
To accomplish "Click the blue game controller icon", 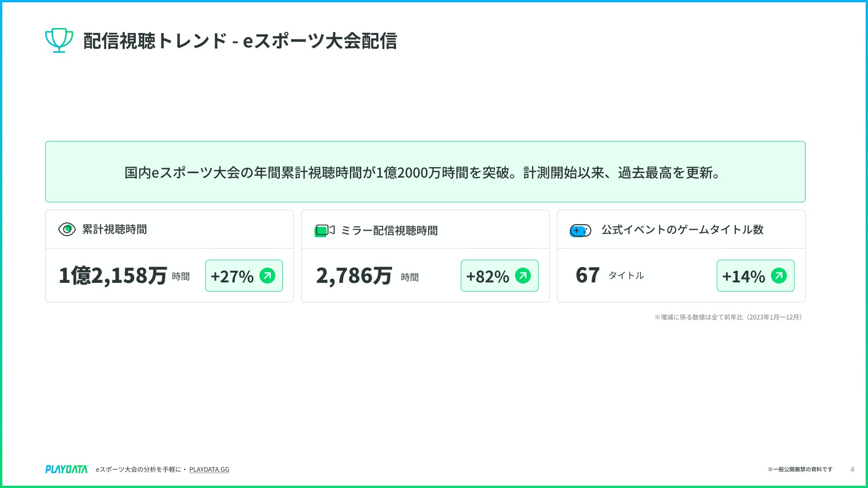I will click(x=580, y=230).
